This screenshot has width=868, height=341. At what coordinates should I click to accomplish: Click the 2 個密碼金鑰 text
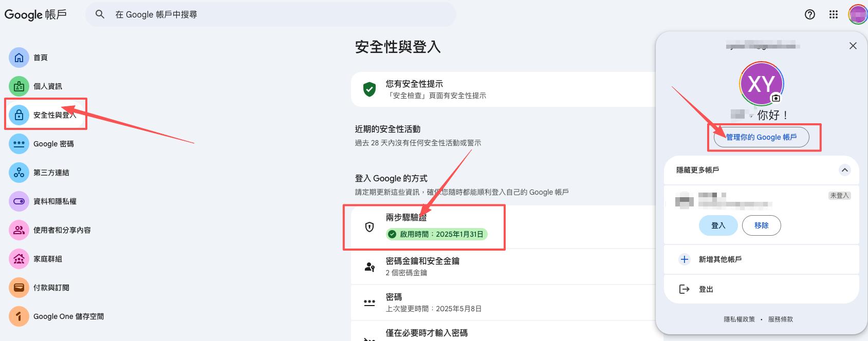pos(407,273)
